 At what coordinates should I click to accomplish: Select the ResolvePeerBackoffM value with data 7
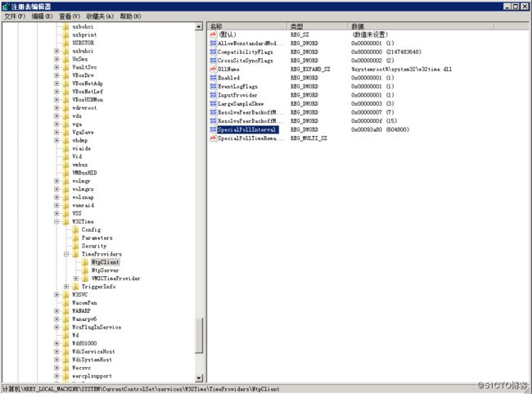[250, 112]
